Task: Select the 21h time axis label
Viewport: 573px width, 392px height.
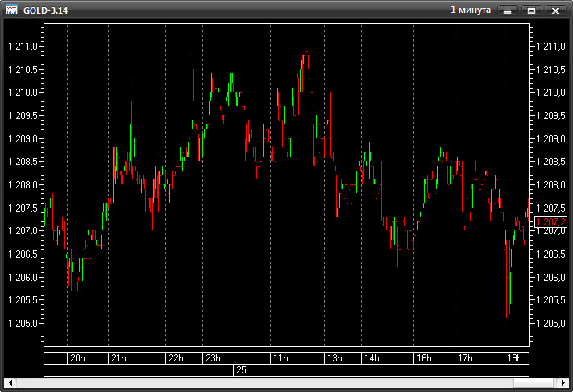Action: 118,358
